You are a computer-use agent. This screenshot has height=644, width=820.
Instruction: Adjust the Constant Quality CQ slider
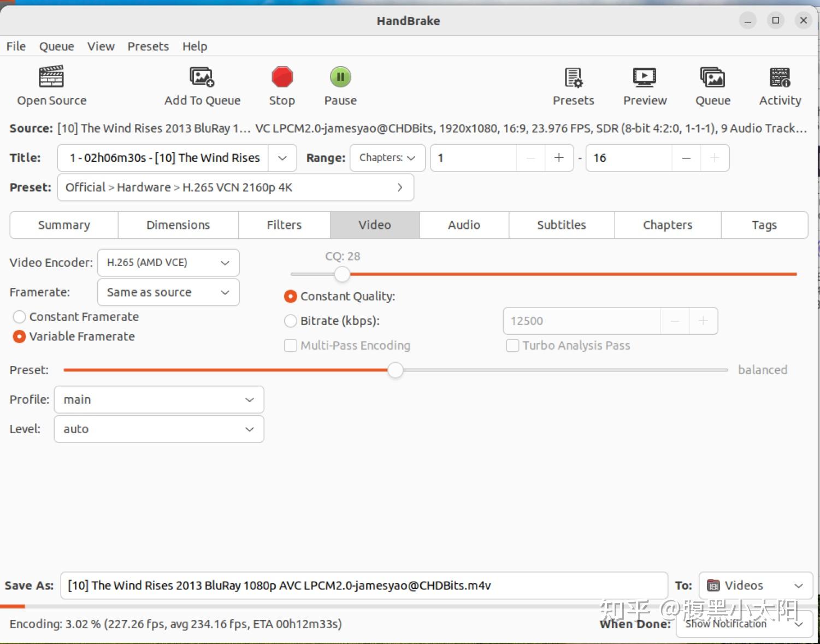point(342,274)
